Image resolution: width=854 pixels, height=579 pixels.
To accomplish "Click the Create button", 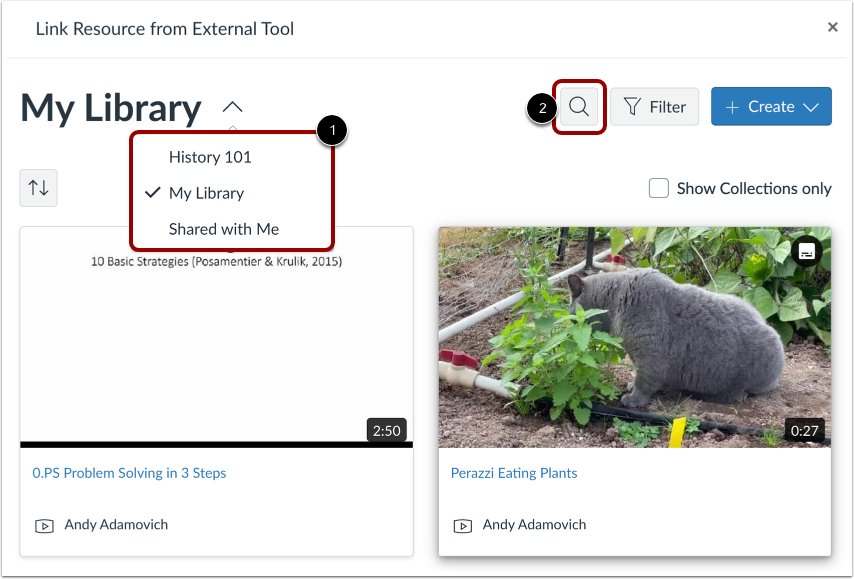I will tap(771, 106).
